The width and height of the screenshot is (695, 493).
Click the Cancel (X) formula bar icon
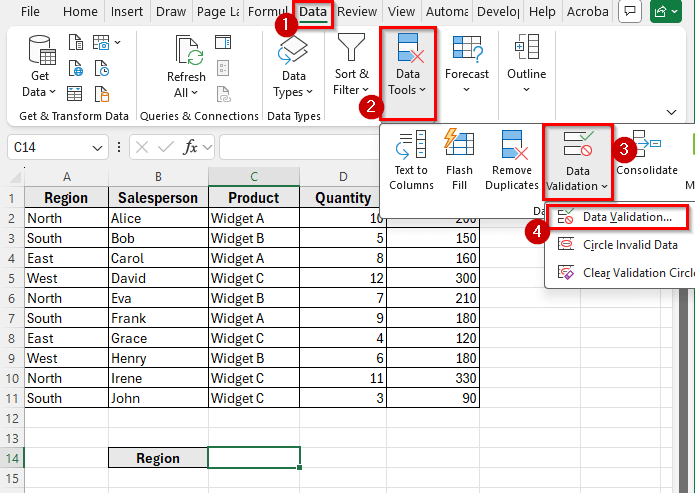142,147
